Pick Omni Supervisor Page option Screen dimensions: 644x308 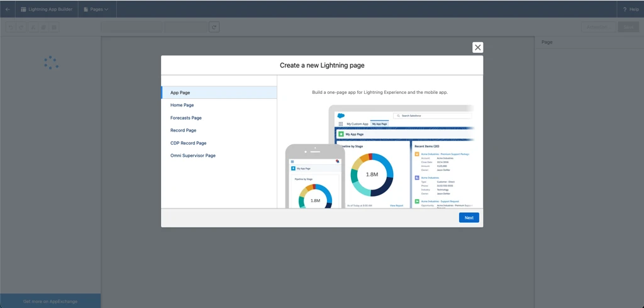tap(219, 156)
